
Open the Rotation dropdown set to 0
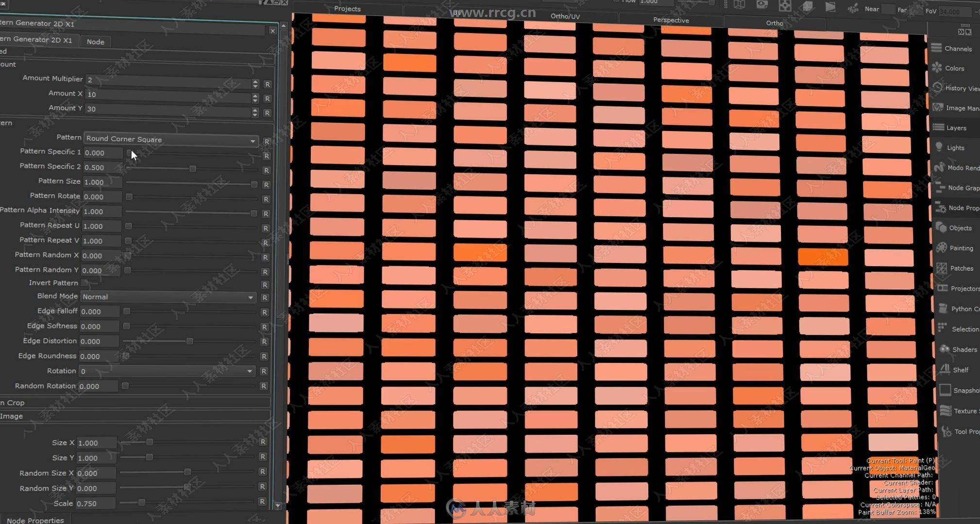click(x=167, y=371)
